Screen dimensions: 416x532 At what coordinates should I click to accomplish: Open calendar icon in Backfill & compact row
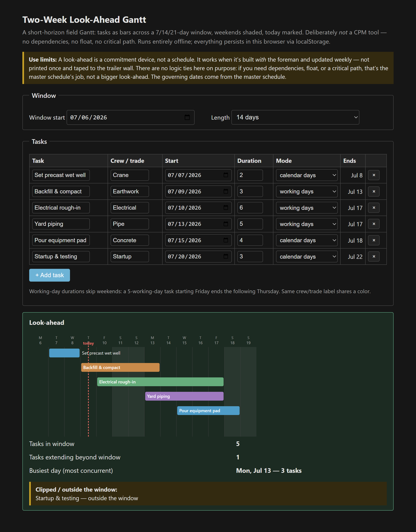click(226, 191)
